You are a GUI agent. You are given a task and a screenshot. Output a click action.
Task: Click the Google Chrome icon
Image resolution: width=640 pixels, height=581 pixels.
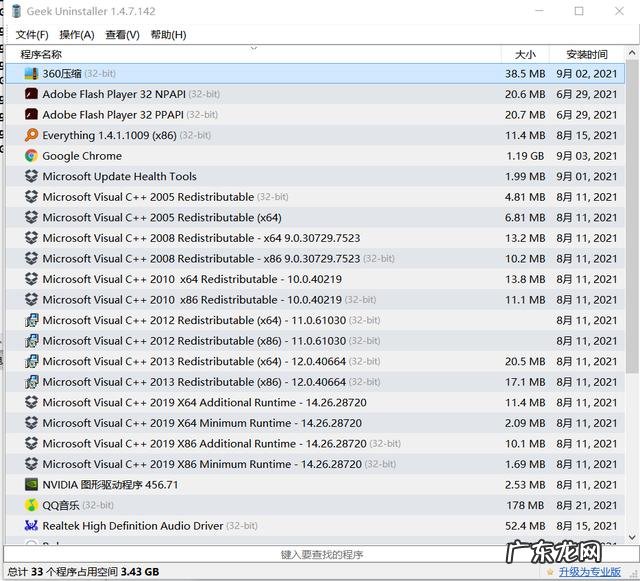(x=32, y=156)
